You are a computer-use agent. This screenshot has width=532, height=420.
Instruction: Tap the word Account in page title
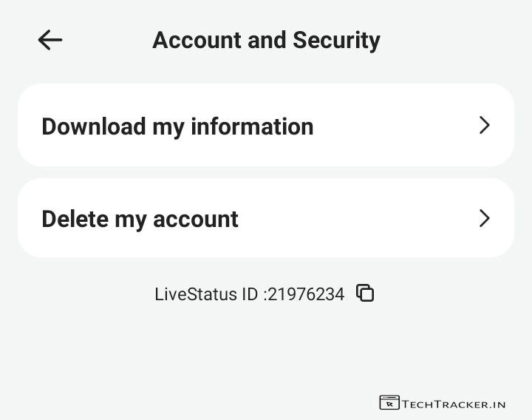(x=197, y=40)
